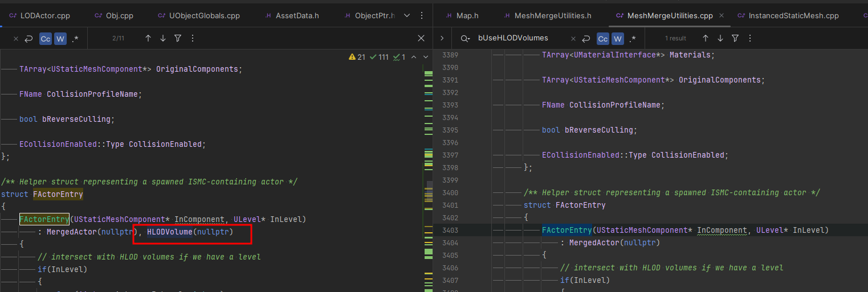Click line number 3403 in gutter
Screen dimensions: 868x292
450,230
